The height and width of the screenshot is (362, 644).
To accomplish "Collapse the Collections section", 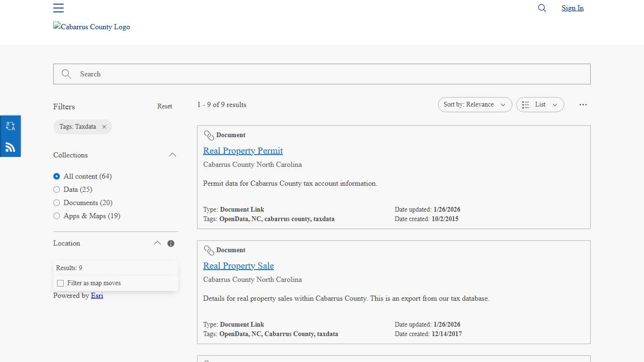I will [x=173, y=155].
